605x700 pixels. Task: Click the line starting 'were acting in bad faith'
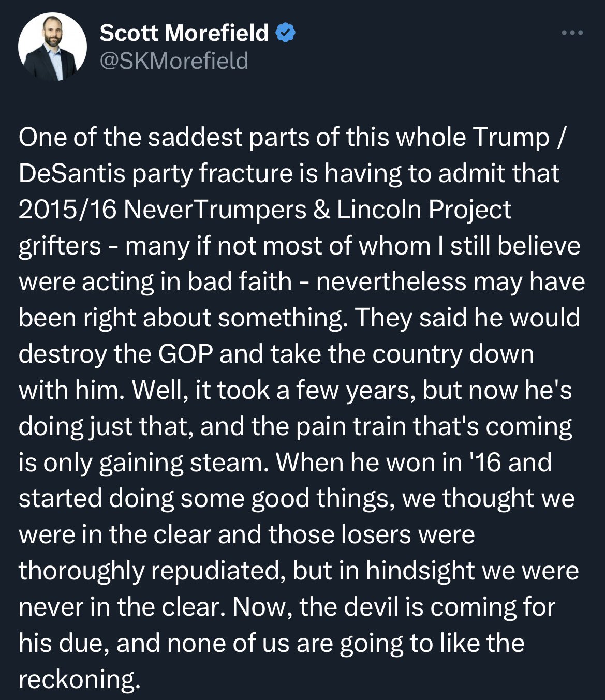[302, 282]
